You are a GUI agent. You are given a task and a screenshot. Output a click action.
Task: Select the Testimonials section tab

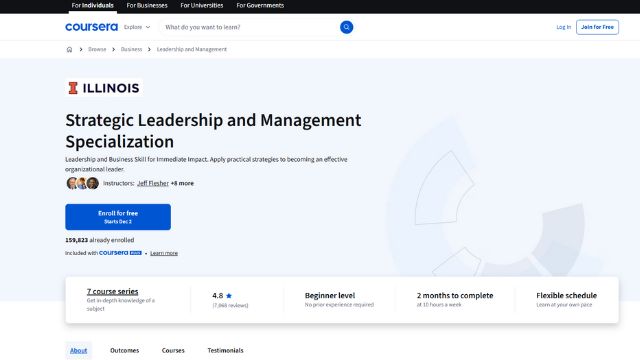coord(225,350)
